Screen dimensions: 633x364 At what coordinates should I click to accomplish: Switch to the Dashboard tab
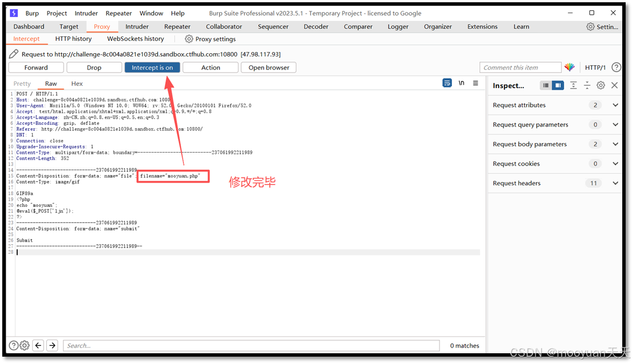[29, 27]
